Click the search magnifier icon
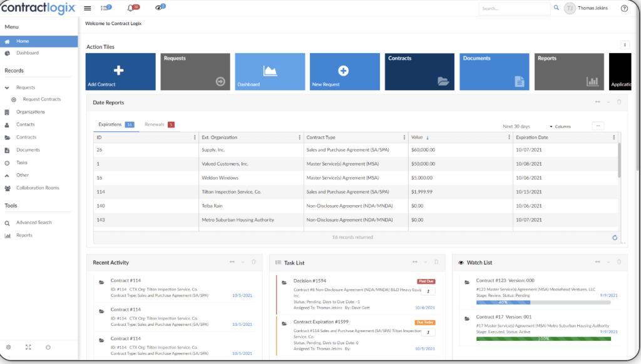The image size is (641, 364). coord(556,8)
